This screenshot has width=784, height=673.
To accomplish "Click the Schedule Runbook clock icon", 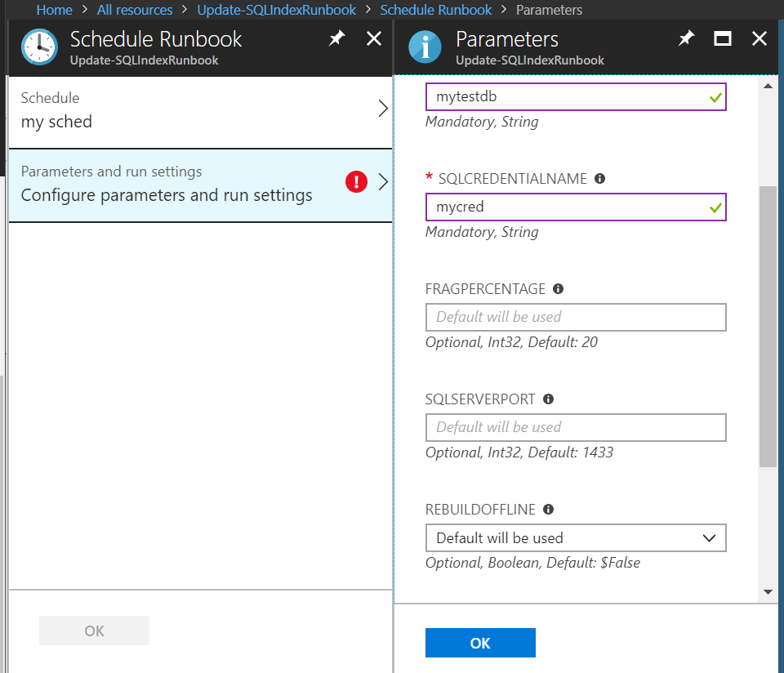I will (x=39, y=47).
